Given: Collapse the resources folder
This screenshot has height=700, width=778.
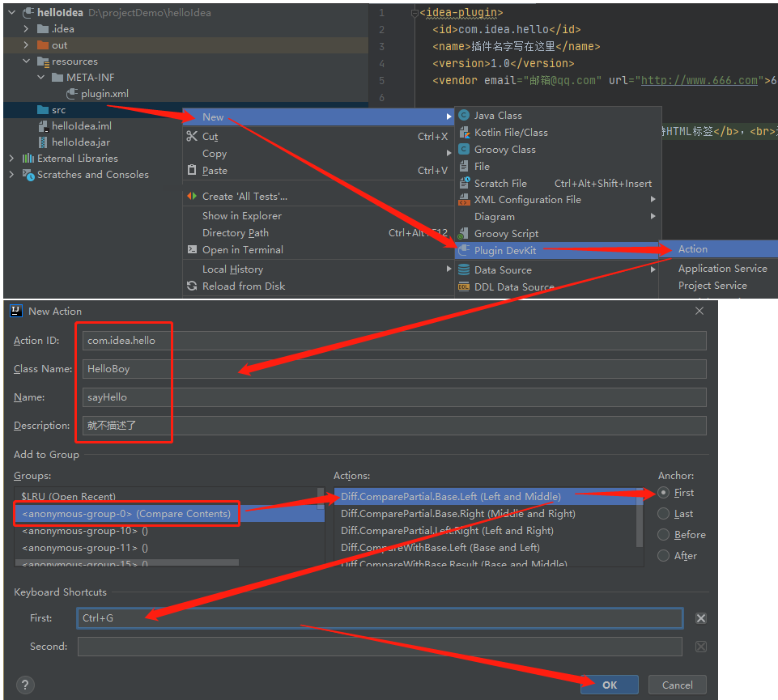Looking at the screenshot, I should 26,61.
